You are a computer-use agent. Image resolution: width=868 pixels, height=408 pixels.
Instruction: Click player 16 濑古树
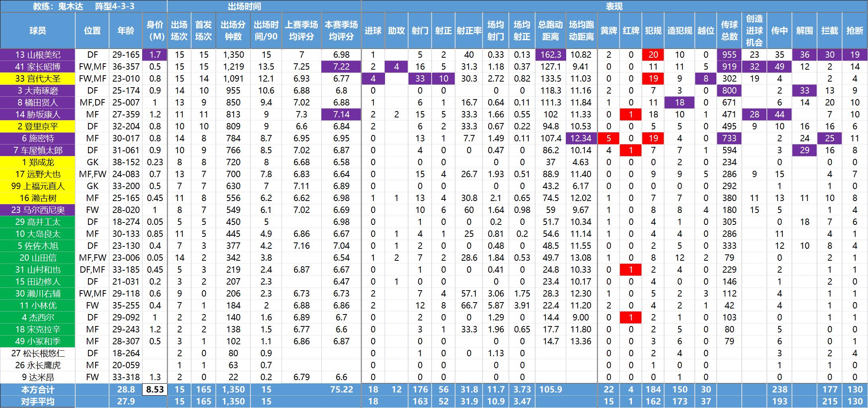pyautogui.click(x=38, y=198)
